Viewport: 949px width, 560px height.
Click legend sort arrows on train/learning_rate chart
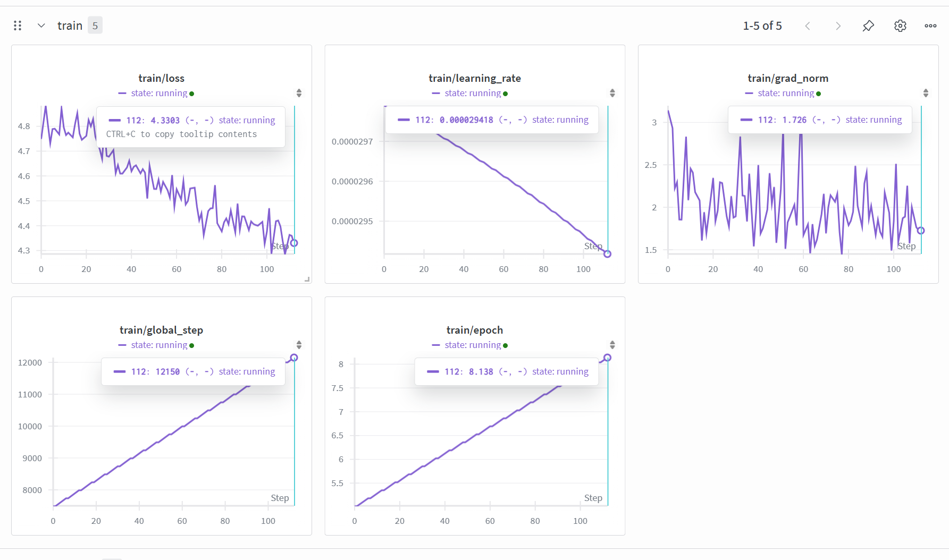point(612,93)
